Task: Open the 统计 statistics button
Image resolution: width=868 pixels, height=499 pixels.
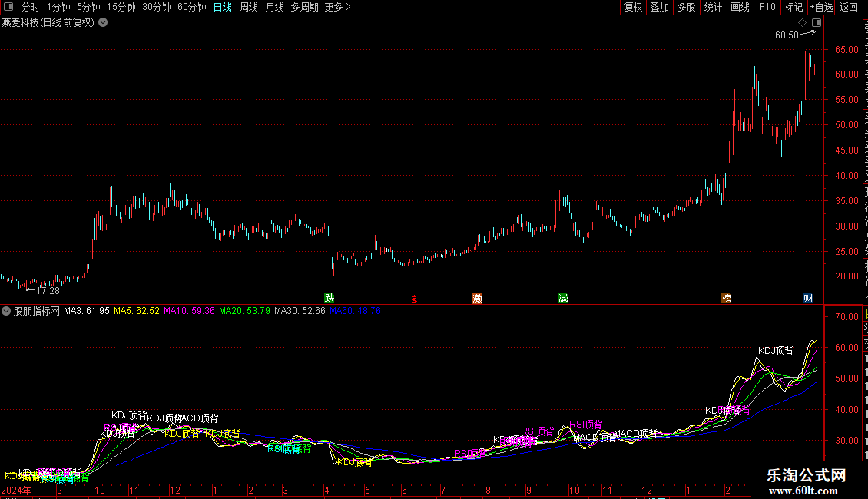Action: (x=712, y=7)
